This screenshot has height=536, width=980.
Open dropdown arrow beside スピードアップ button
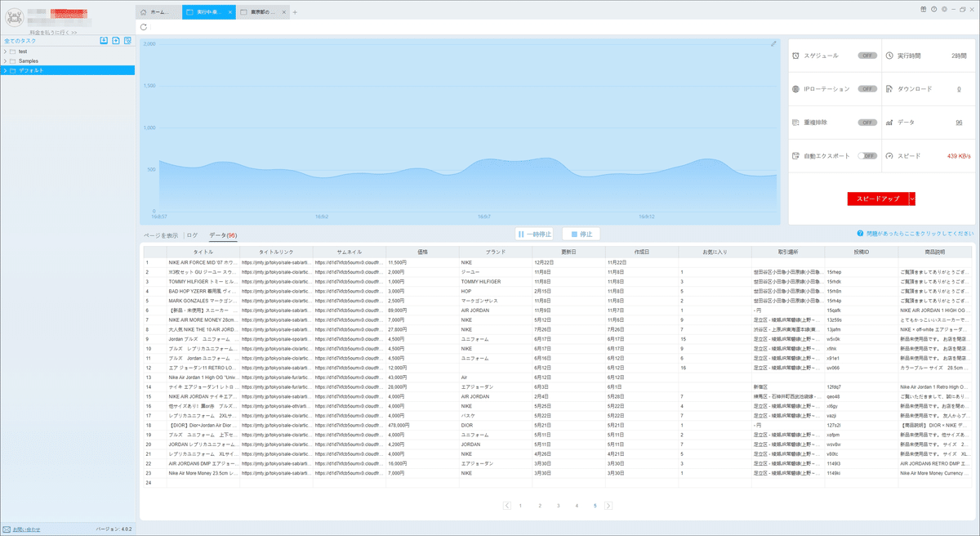coord(912,199)
